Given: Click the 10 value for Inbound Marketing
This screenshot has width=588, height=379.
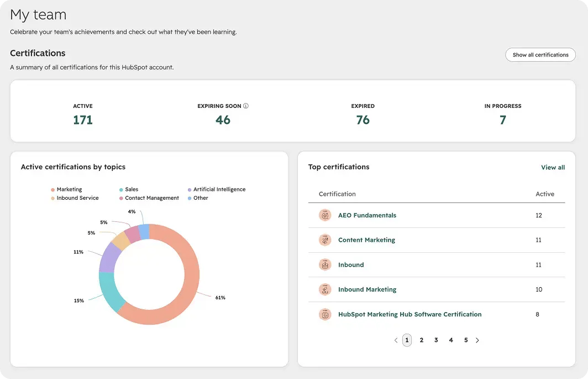Looking at the screenshot, I should (x=538, y=289).
